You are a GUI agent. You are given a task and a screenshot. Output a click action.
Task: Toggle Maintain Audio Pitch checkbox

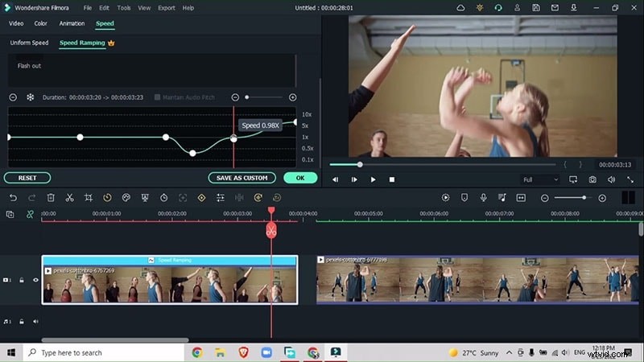(157, 97)
